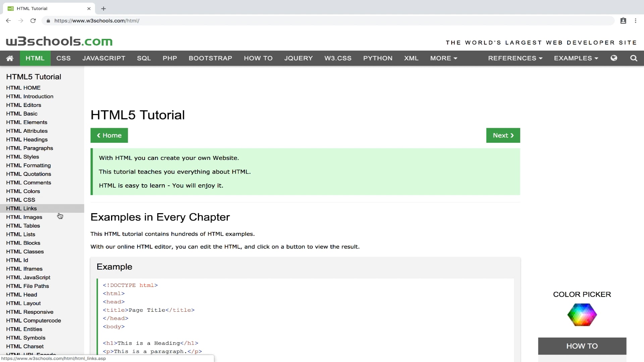This screenshot has width=644, height=362.
Task: Expand the REFERENCES dropdown
Action: 515,58
